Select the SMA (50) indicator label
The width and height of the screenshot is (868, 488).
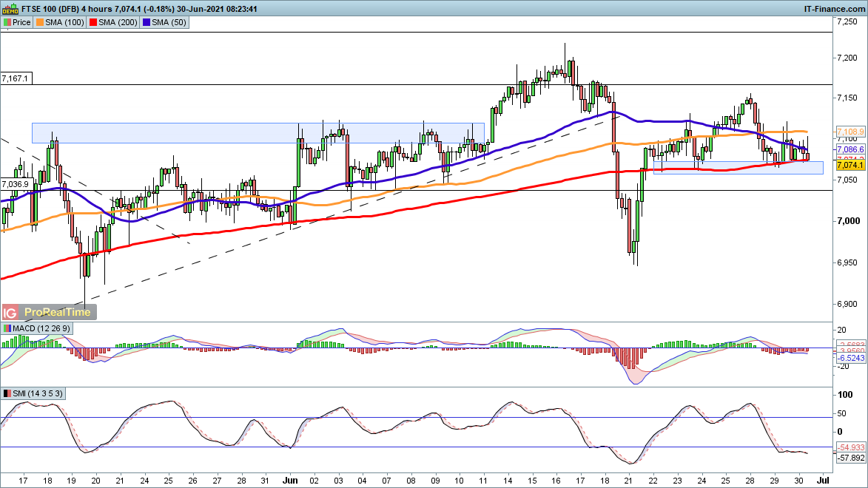pyautogui.click(x=169, y=23)
